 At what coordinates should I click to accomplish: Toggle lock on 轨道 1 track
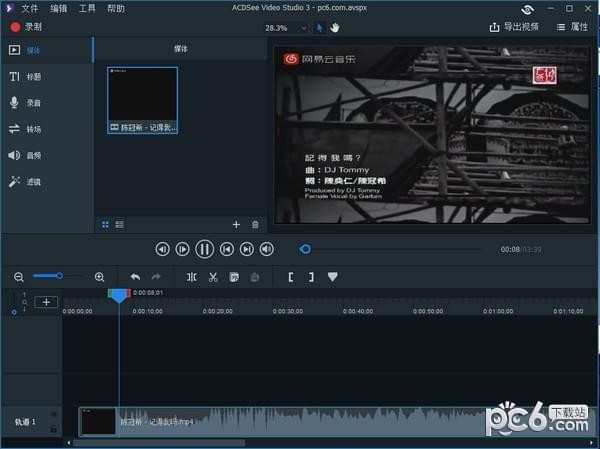pyautogui.click(x=53, y=429)
